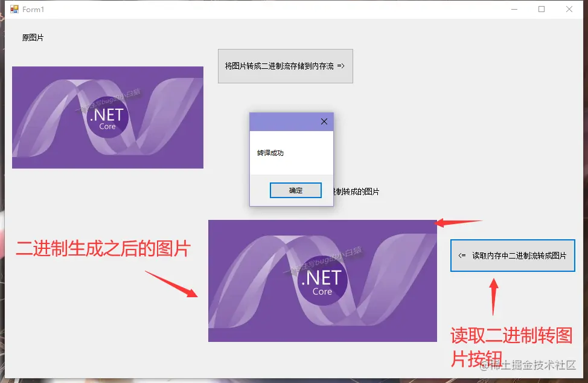Click the Form1 window icon
The width and height of the screenshot is (588, 383).
(x=14, y=10)
